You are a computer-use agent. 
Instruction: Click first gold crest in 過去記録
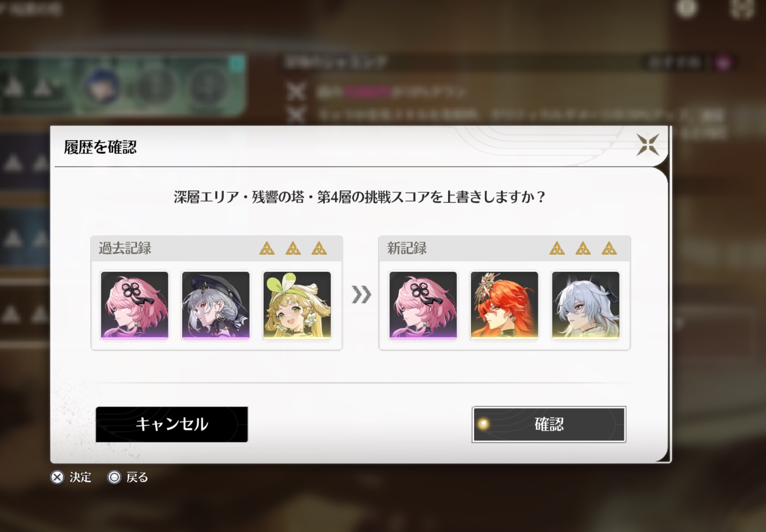(x=267, y=248)
